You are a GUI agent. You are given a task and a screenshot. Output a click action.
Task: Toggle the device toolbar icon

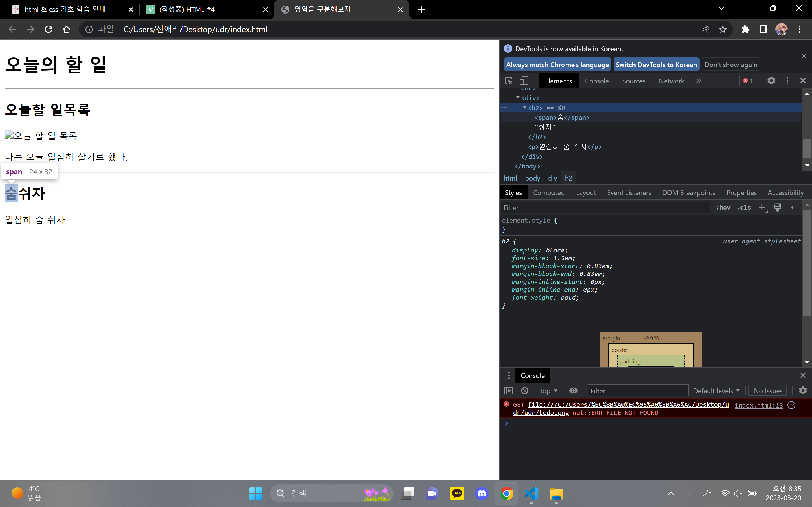(524, 81)
